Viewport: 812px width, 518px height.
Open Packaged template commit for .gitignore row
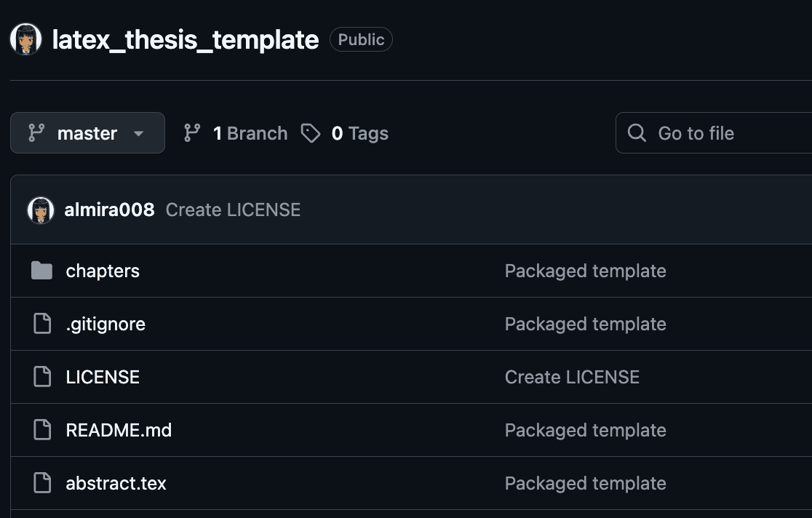pos(586,324)
